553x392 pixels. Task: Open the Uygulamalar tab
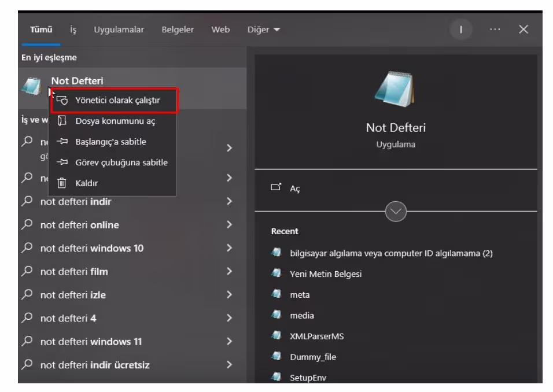tap(119, 29)
